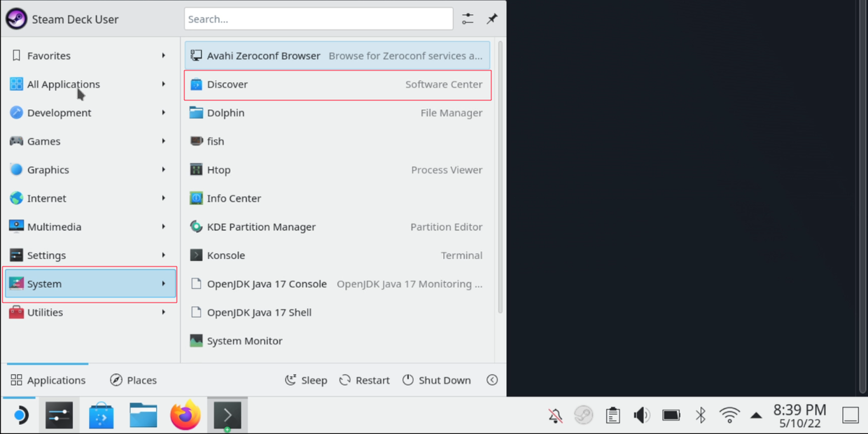The height and width of the screenshot is (434, 868).
Task: Expand the Internet submenu arrow
Action: [164, 199]
